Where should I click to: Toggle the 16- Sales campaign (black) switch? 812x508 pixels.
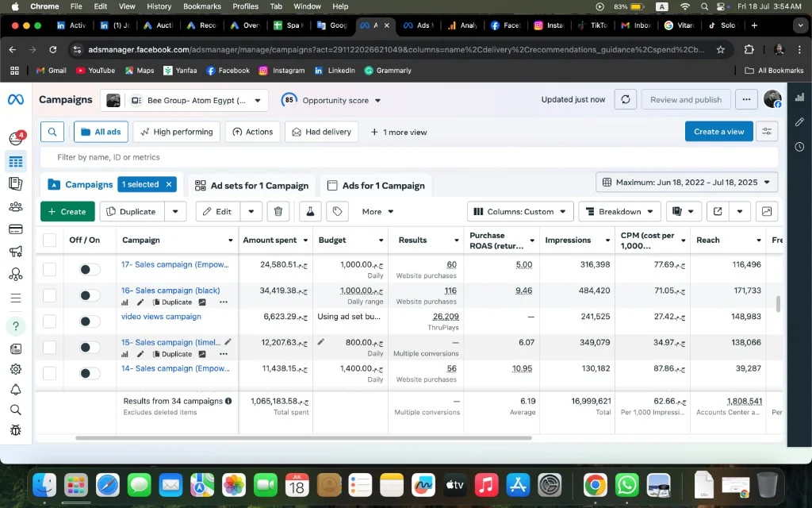89,295
